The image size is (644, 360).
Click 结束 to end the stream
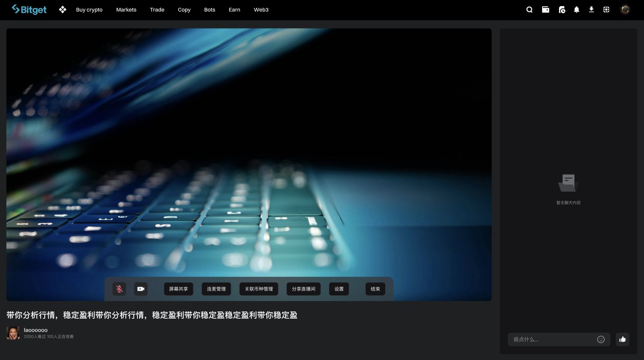[375, 289]
